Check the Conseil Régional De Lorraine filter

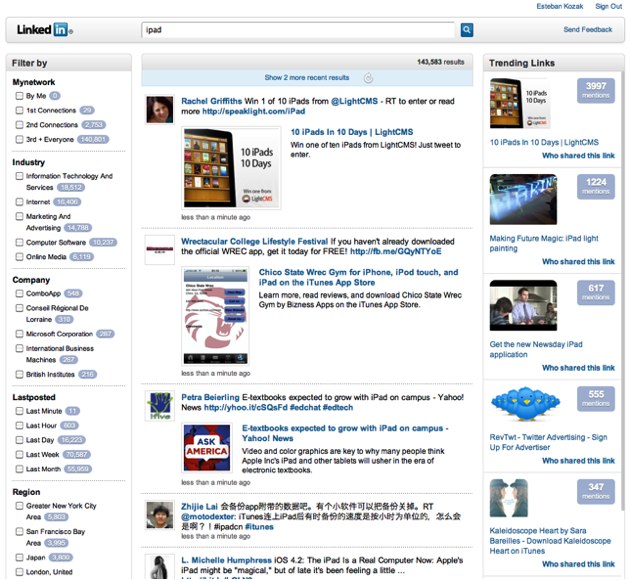(19, 308)
